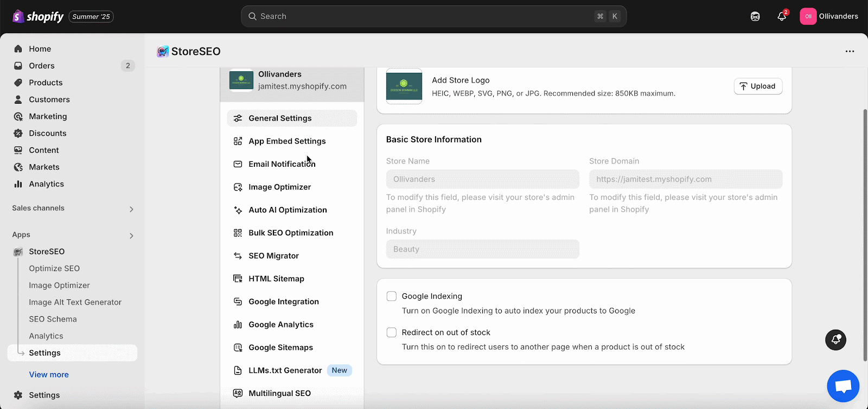Click the HTML Sitemap icon
This screenshot has width=868, height=409.
coord(238,279)
